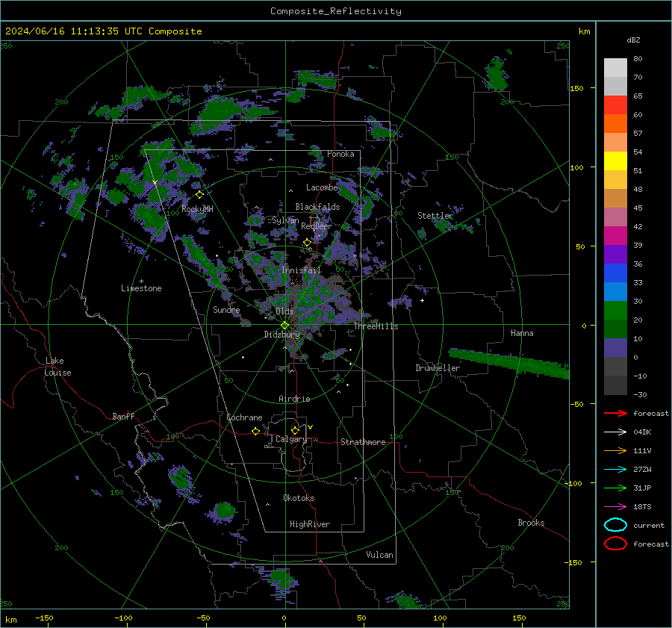The image size is (672, 628).
Task: Select the yellow swatch between 54 and 51 dBZ
Action: [x=615, y=161]
